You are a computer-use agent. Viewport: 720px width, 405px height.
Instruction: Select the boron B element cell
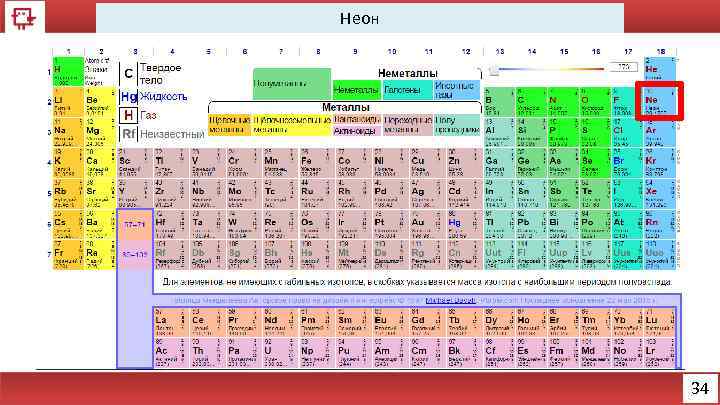(499, 101)
